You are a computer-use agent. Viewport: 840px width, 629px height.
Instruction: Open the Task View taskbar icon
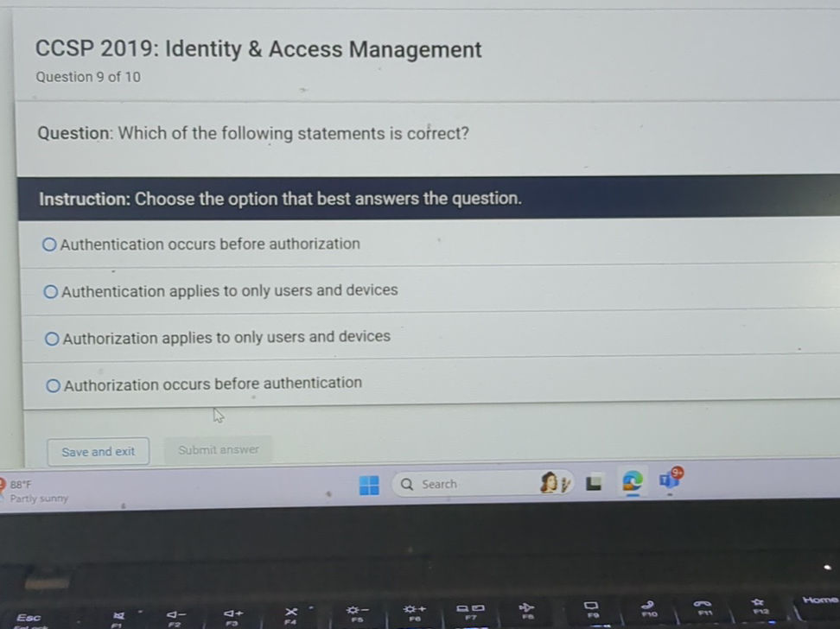click(x=594, y=483)
